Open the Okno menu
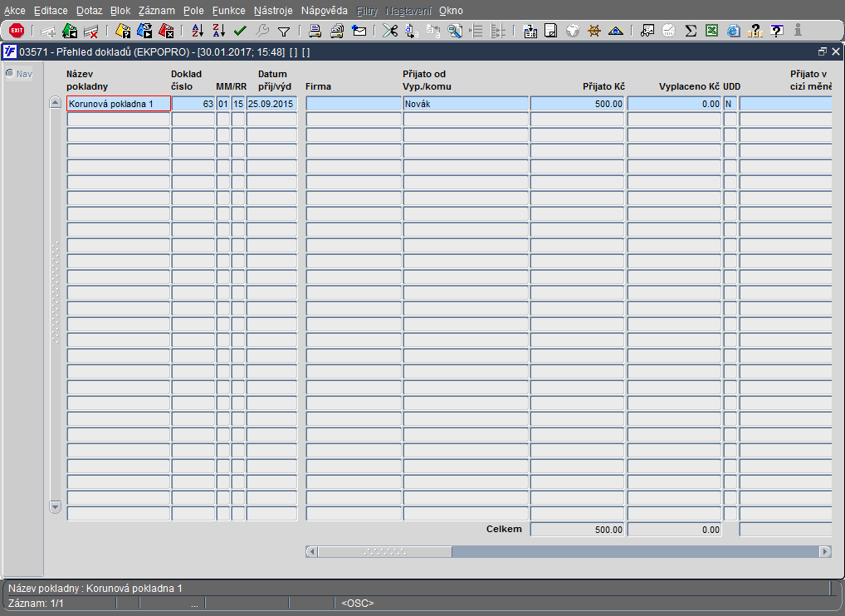 451,11
